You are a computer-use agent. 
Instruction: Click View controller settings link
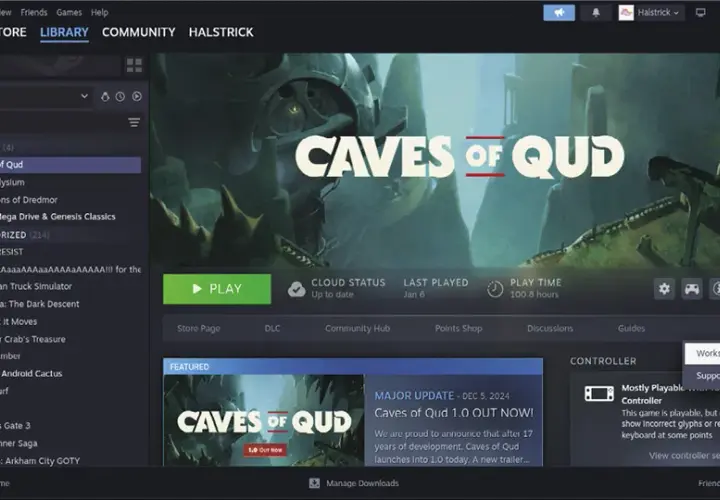click(684, 455)
